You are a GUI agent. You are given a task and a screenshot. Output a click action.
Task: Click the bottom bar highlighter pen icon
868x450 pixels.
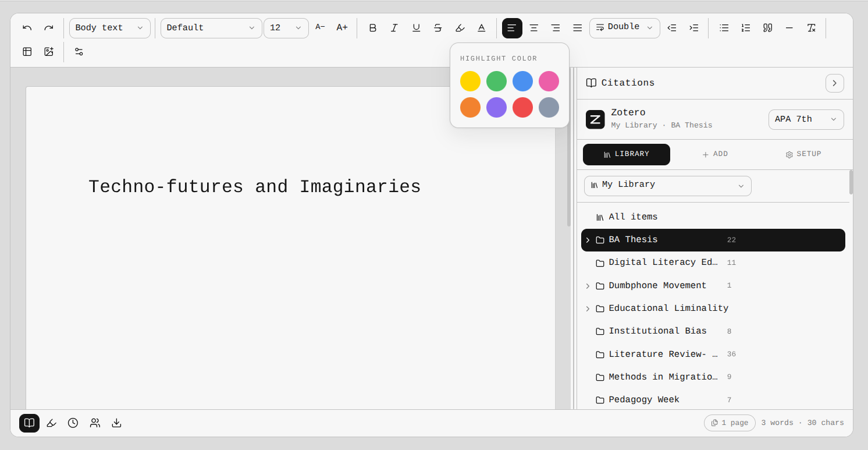(51, 423)
